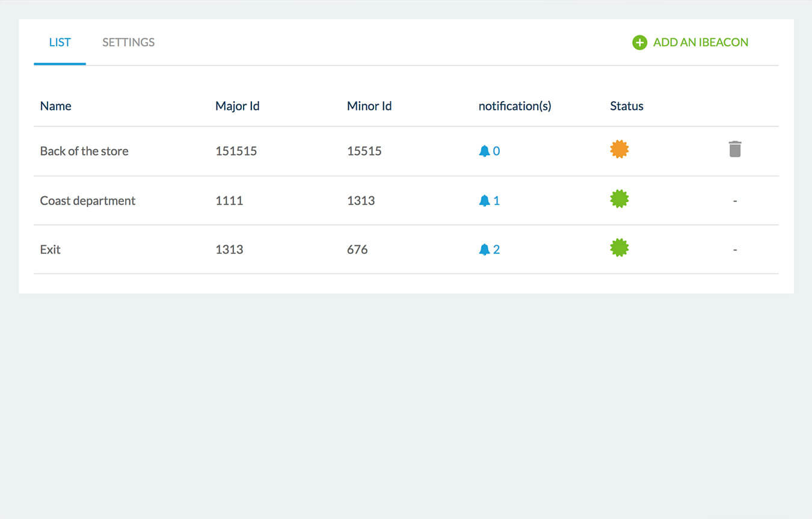Viewport: 812px width, 519px height.
Task: Switch to the List tab
Action: click(60, 42)
